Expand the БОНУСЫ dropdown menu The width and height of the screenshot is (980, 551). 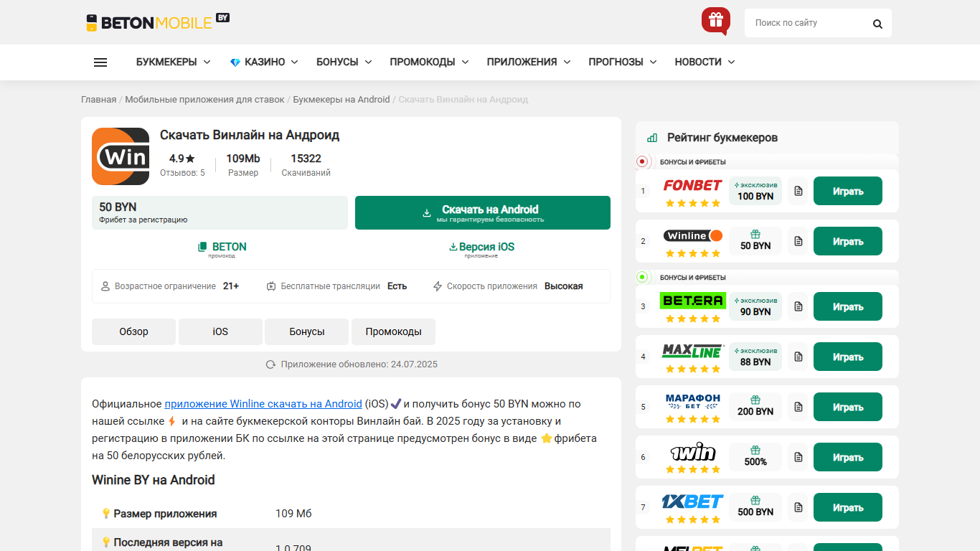click(x=344, y=62)
